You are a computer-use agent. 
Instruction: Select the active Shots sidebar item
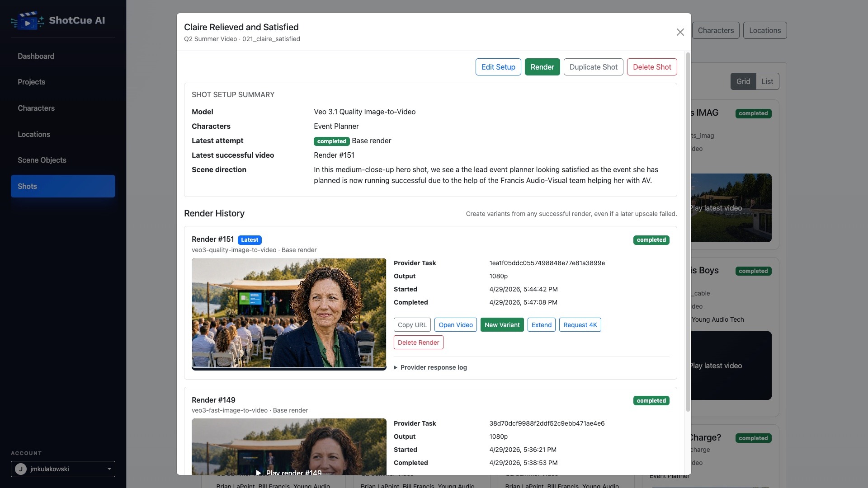click(63, 186)
